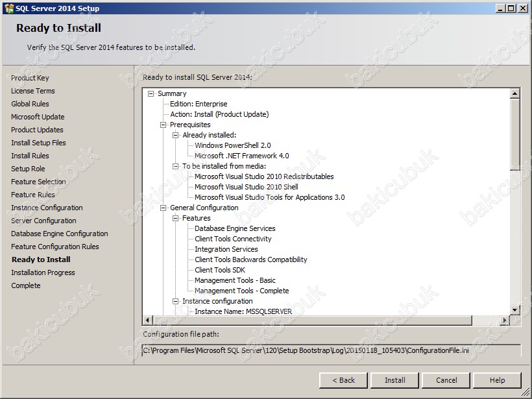Select the Action: Install (Product Update) row
532x399 pixels.
(219, 114)
